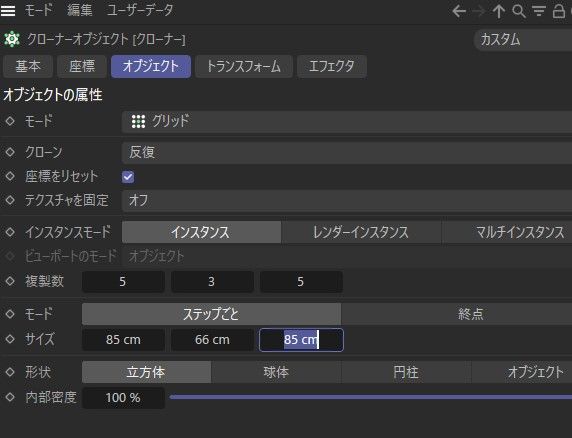Click the back arrow navigation icon
Screen dimensions: 572x438
coord(459,11)
